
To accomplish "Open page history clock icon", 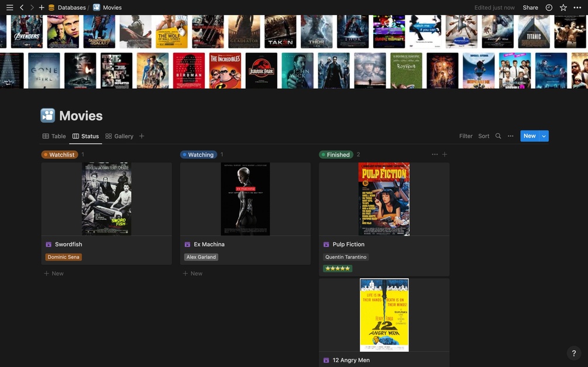I will 549,8.
